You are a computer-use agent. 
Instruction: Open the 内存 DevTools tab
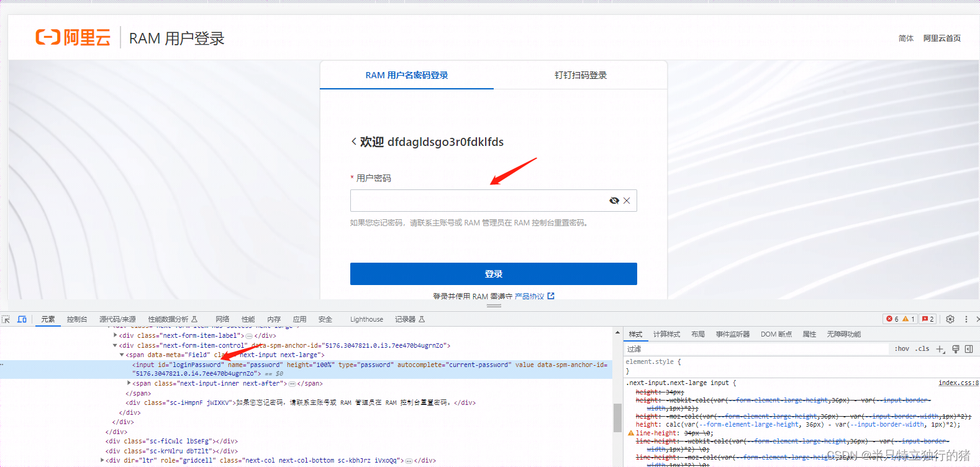274,319
